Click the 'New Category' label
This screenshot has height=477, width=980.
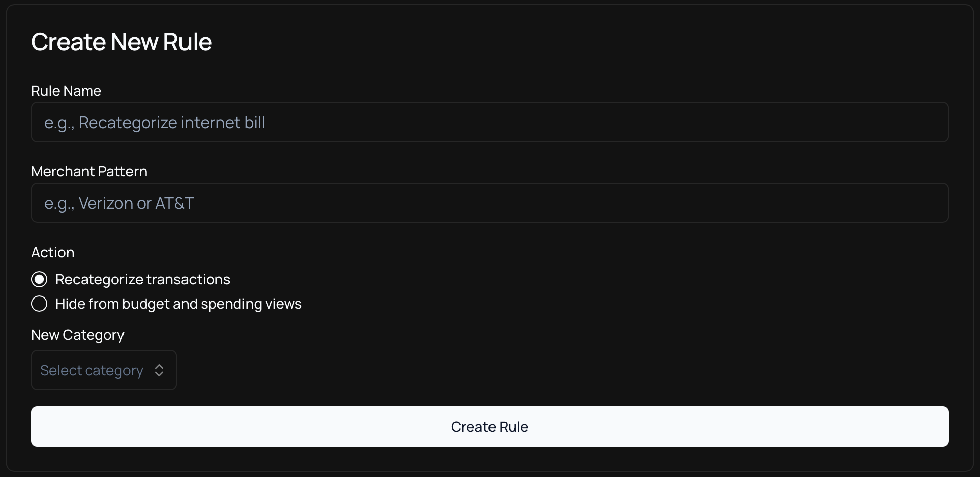78,335
